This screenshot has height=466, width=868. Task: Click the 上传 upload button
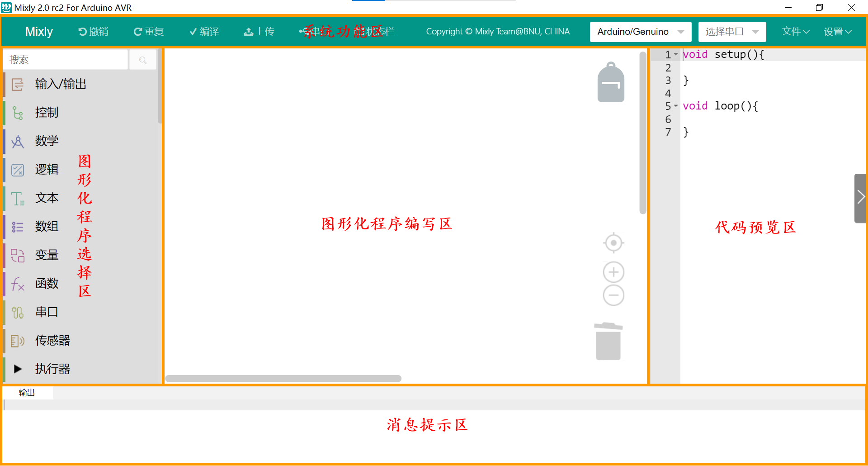click(259, 32)
